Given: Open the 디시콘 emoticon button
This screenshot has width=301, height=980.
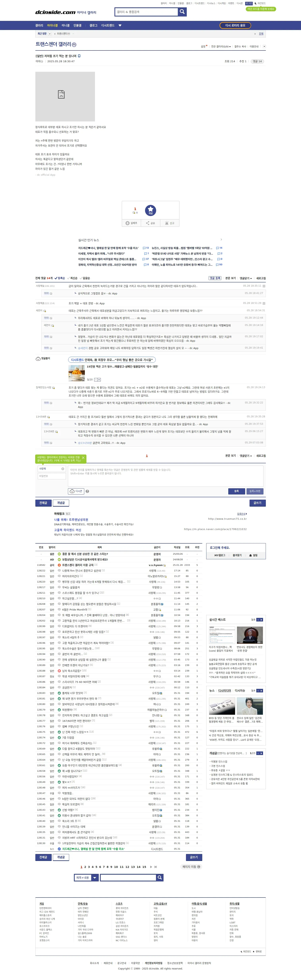Looking at the screenshot, I should coord(76,491).
